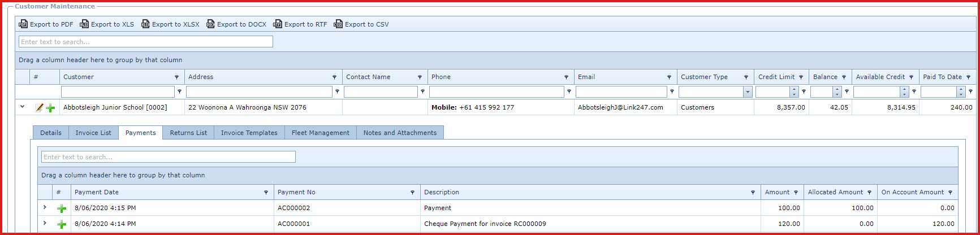980x235 pixels.
Task: Click the Export to XLSX icon
Action: coord(145,24)
